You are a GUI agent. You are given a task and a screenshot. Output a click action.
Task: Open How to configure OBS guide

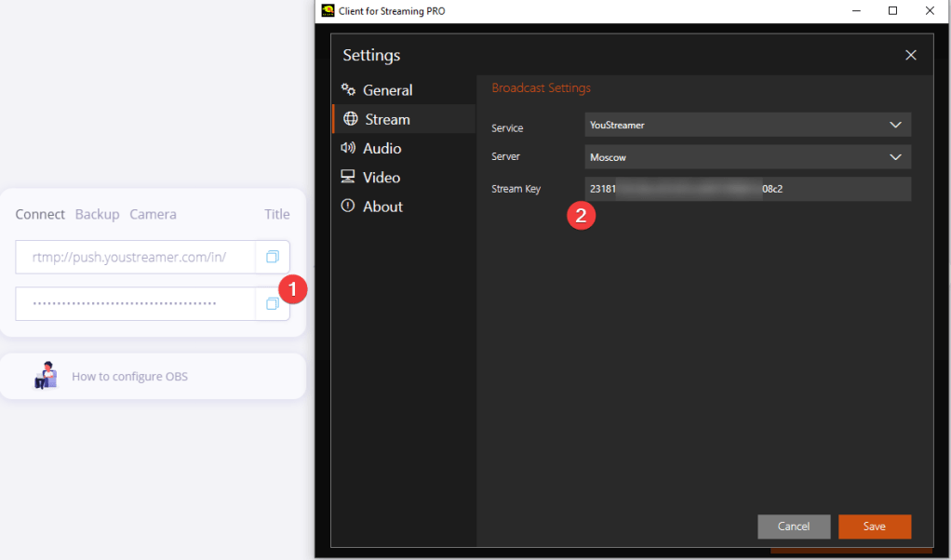129,377
